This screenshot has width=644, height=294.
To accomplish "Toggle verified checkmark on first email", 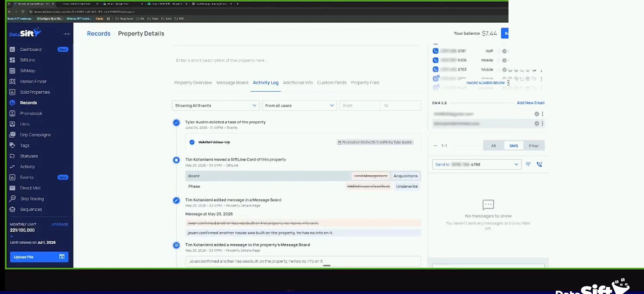I will pyautogui.click(x=537, y=114).
